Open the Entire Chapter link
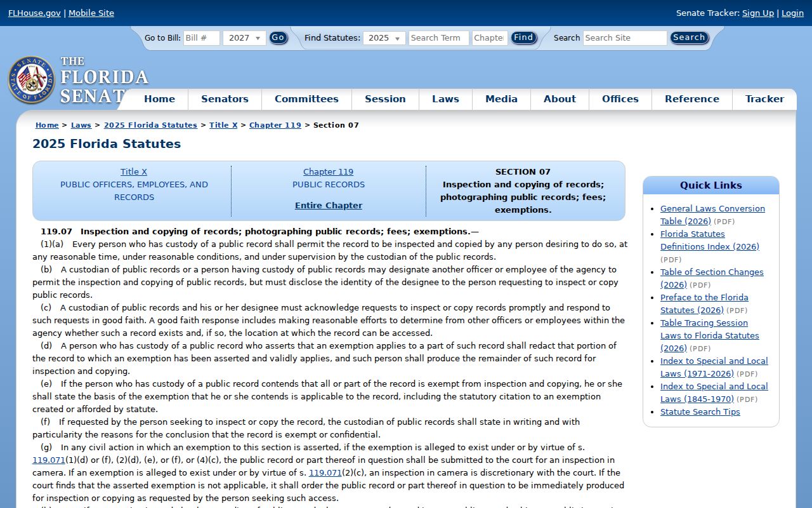 click(329, 206)
